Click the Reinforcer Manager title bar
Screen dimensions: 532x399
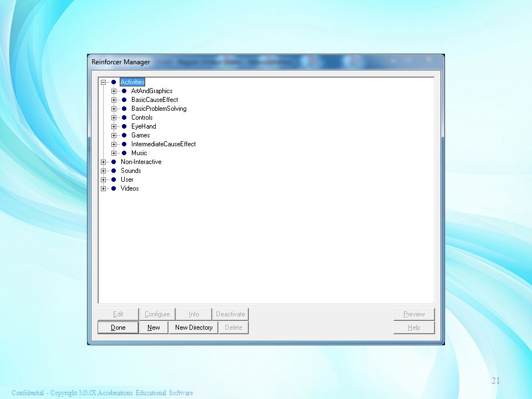(265, 62)
